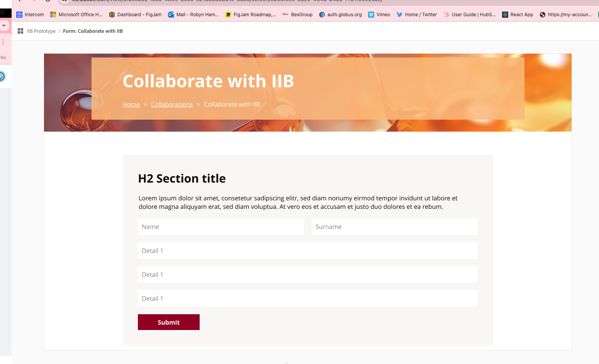Expand the chevron dropdown in left sidebar
Viewport: 599px width, 364px height.
coord(4,25)
